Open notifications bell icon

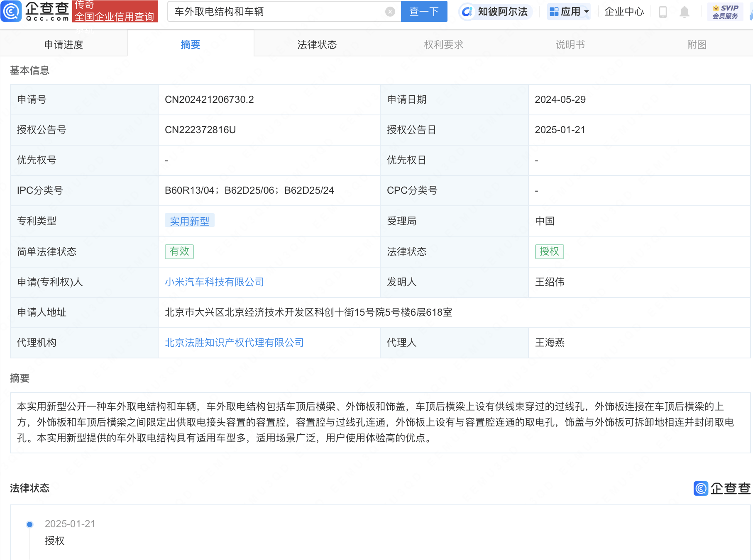(685, 12)
